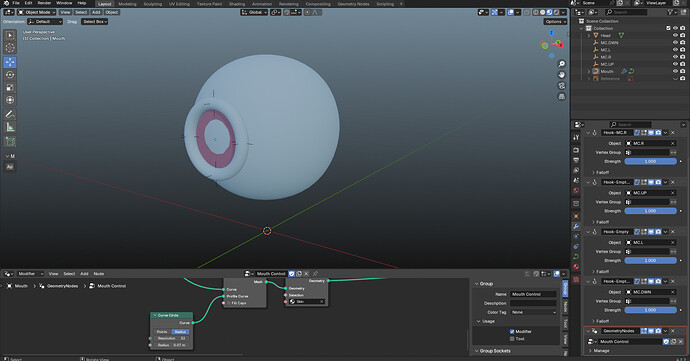
Task: Open the Orientation Default dropdown
Action: (45, 22)
